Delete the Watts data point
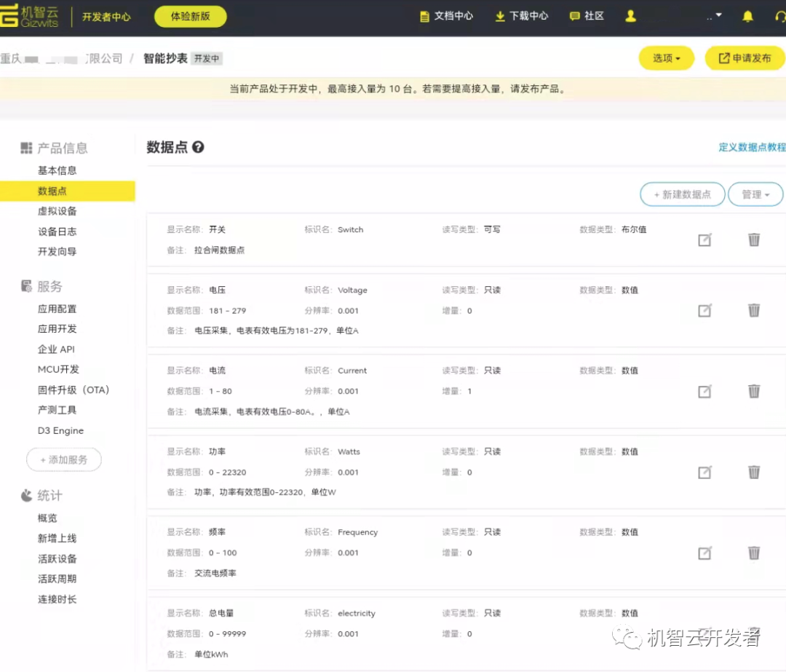Screen dimensions: 786x672 (x=754, y=472)
